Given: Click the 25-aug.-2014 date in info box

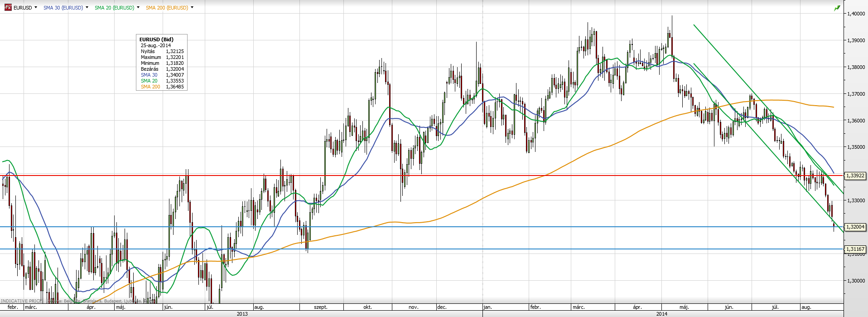Looking at the screenshot, I should (x=156, y=45).
